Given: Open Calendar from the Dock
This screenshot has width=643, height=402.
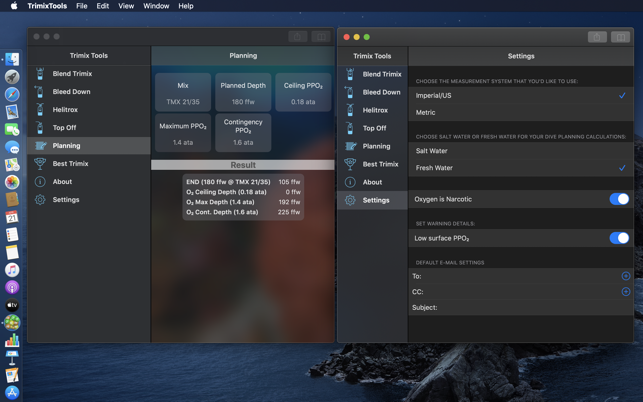Looking at the screenshot, I should (x=12, y=217).
